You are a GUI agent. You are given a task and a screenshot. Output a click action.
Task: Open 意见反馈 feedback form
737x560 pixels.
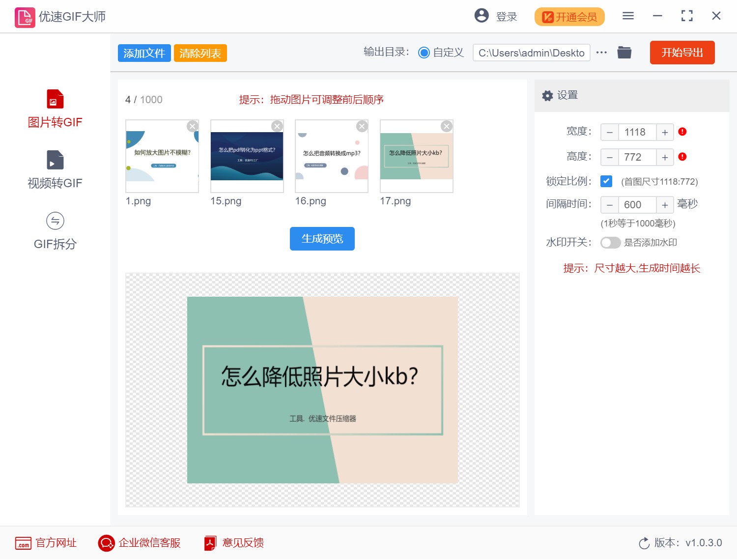pyautogui.click(x=234, y=543)
